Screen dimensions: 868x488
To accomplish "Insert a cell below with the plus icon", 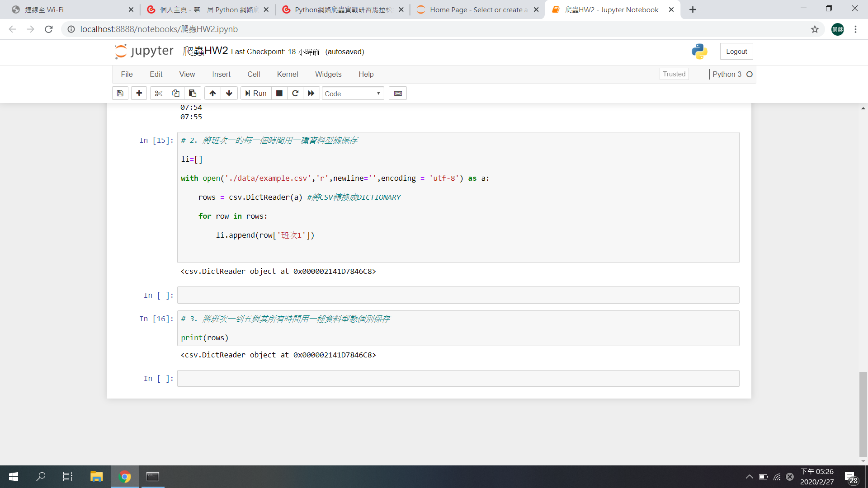I will [x=139, y=94].
